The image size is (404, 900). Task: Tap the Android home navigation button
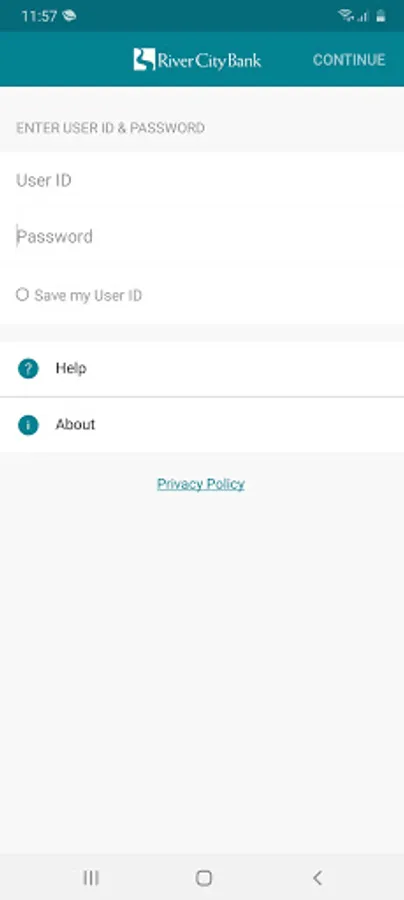tap(204, 878)
